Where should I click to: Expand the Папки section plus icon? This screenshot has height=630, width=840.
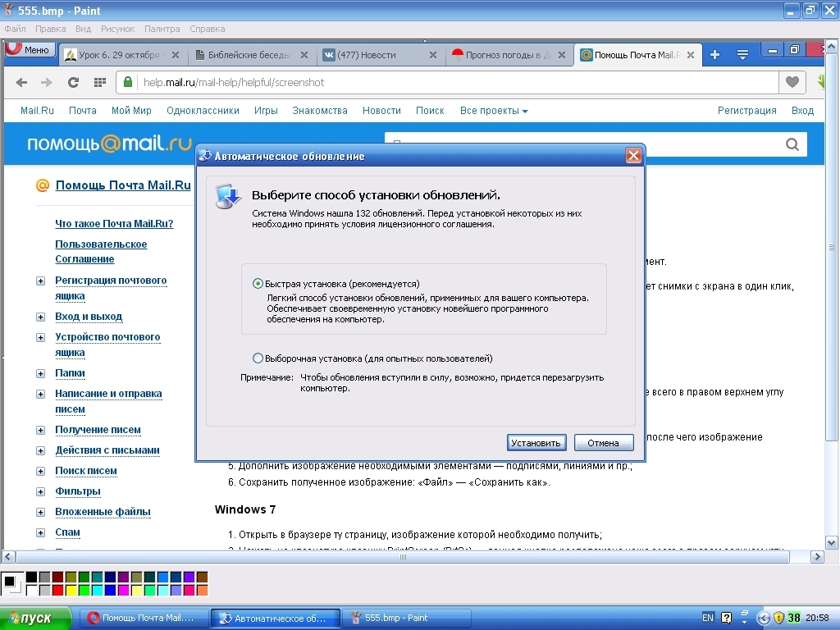click(x=41, y=374)
